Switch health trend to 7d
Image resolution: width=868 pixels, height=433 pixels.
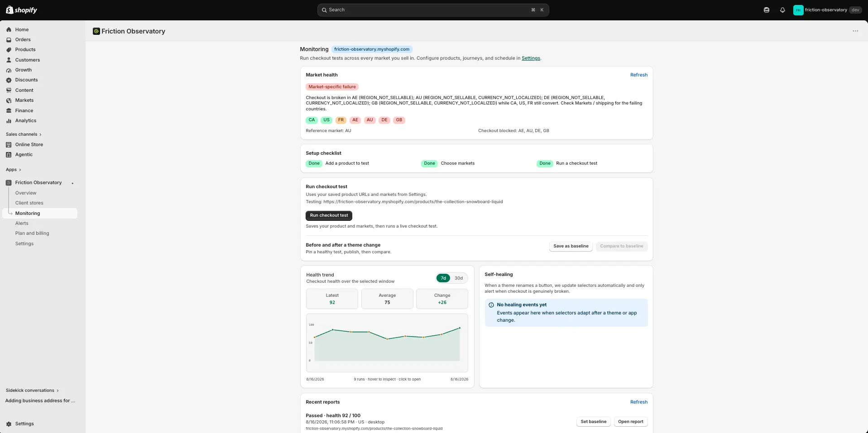(443, 278)
